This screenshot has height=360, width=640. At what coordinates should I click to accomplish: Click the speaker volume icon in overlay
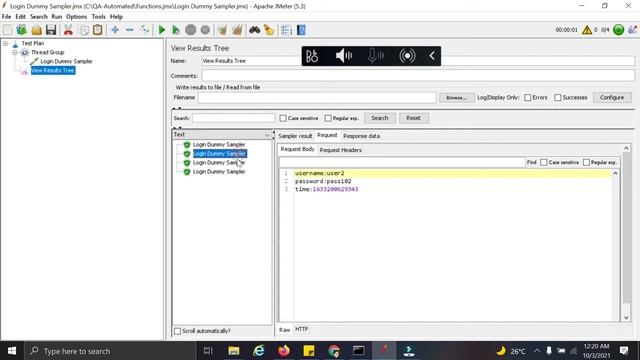tap(344, 56)
